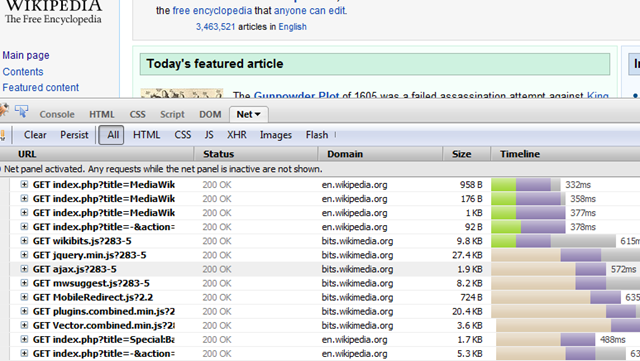
Task: Follow the anyone can edit link
Action: pyautogui.click(x=310, y=11)
